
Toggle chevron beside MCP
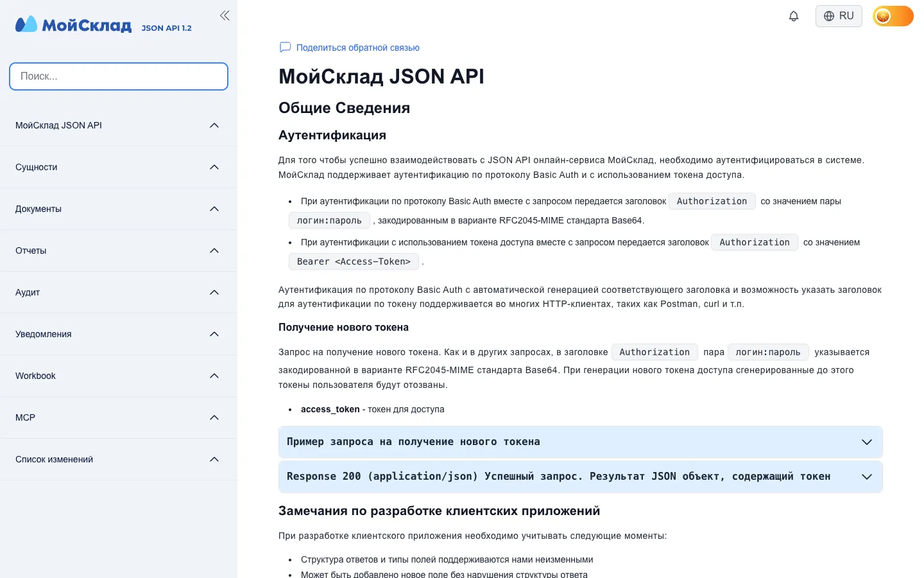tap(214, 417)
